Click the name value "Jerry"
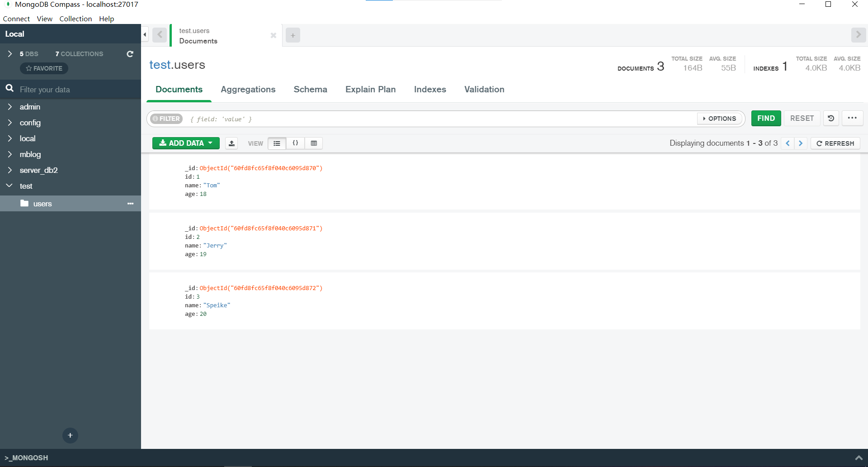This screenshot has height=467, width=868. [215, 246]
